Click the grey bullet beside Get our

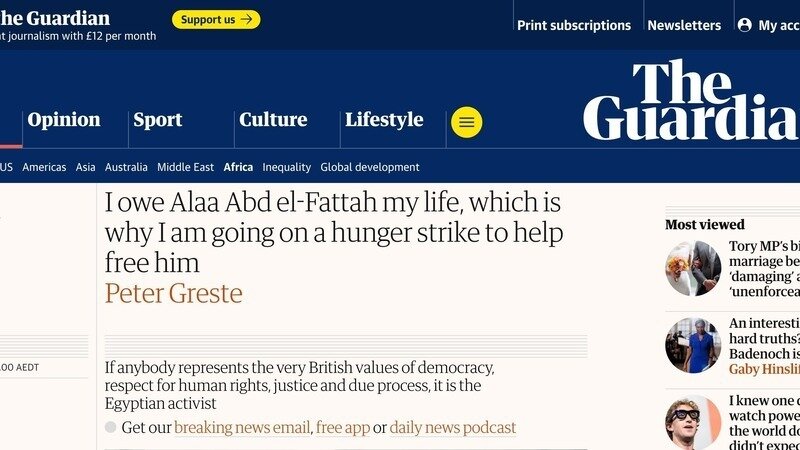point(111,428)
